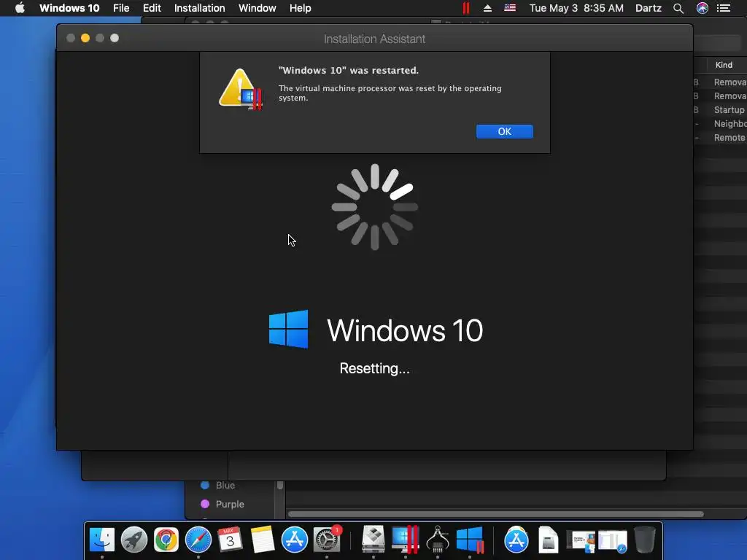
Task: Click the Windows 10 VM Dock icon
Action: (470, 540)
